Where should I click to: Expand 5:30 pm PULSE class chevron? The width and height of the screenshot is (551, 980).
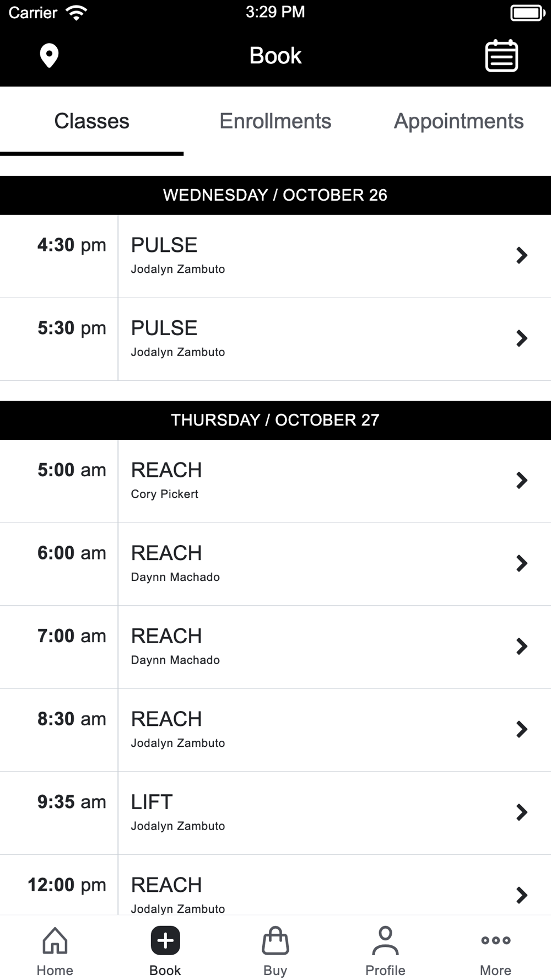pyautogui.click(x=522, y=338)
